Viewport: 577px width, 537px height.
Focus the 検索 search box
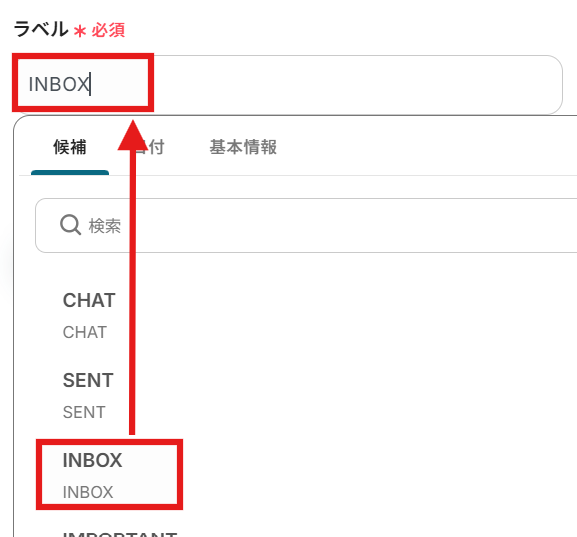coord(306,225)
